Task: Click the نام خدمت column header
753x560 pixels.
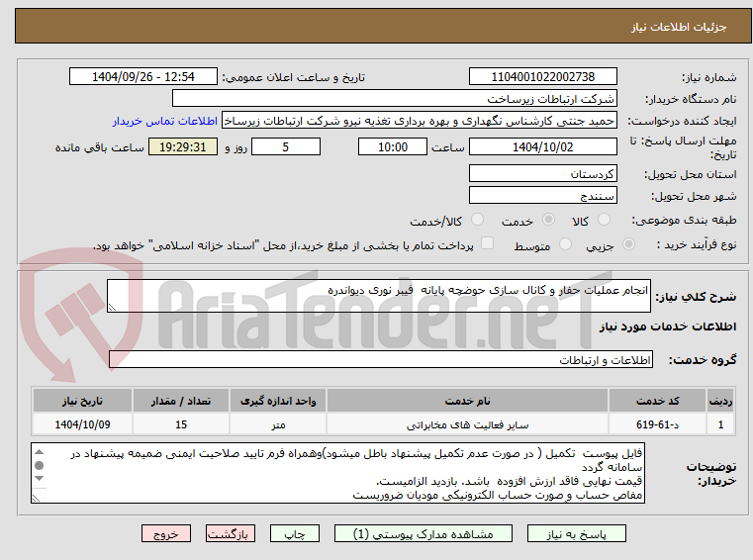Action: point(467,401)
